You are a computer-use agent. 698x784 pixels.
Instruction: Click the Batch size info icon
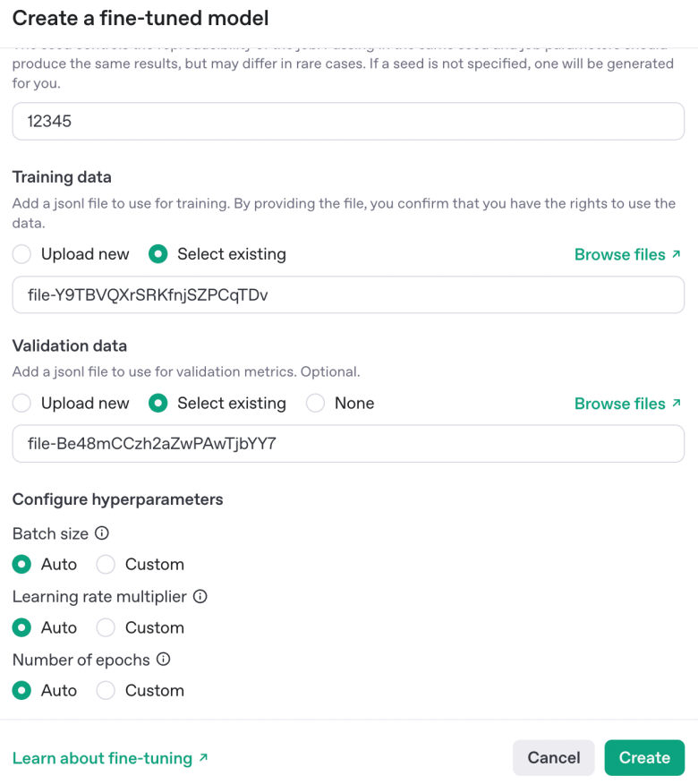102,533
